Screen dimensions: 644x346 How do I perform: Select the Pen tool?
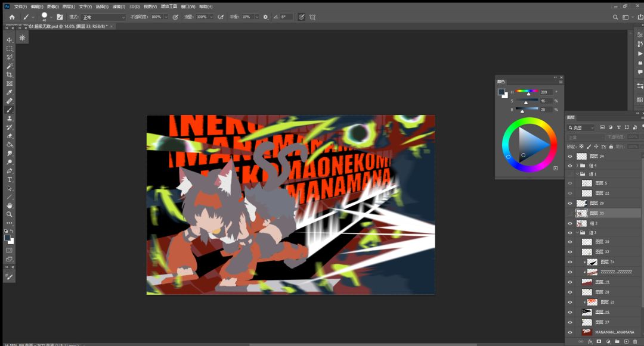[10, 170]
